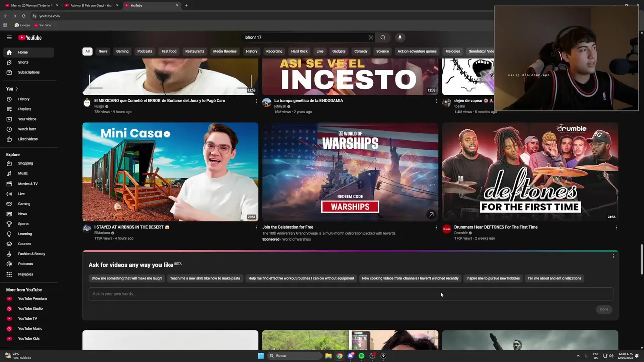
Task: Expand the You section chevron
Action: click(17, 89)
